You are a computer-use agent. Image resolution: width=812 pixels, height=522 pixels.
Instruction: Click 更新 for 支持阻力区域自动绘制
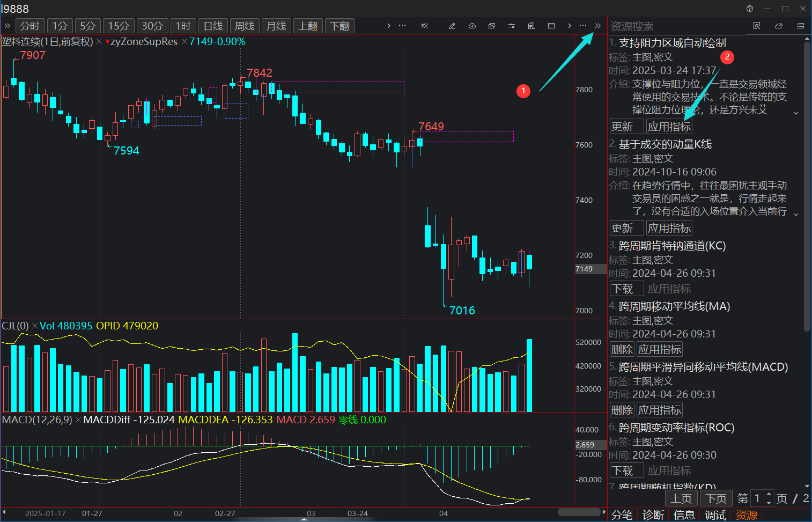tap(627, 127)
